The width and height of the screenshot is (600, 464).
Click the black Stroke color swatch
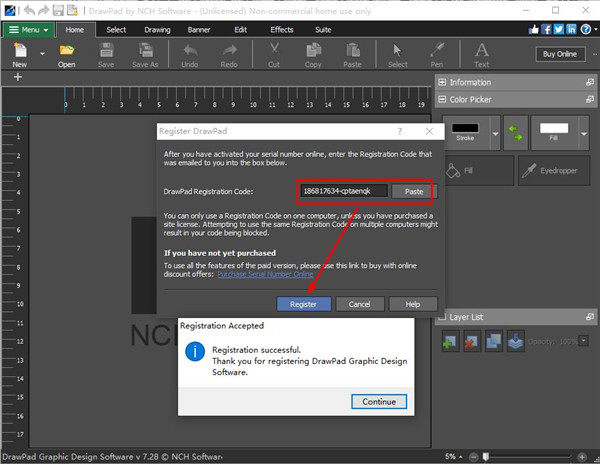pos(465,128)
